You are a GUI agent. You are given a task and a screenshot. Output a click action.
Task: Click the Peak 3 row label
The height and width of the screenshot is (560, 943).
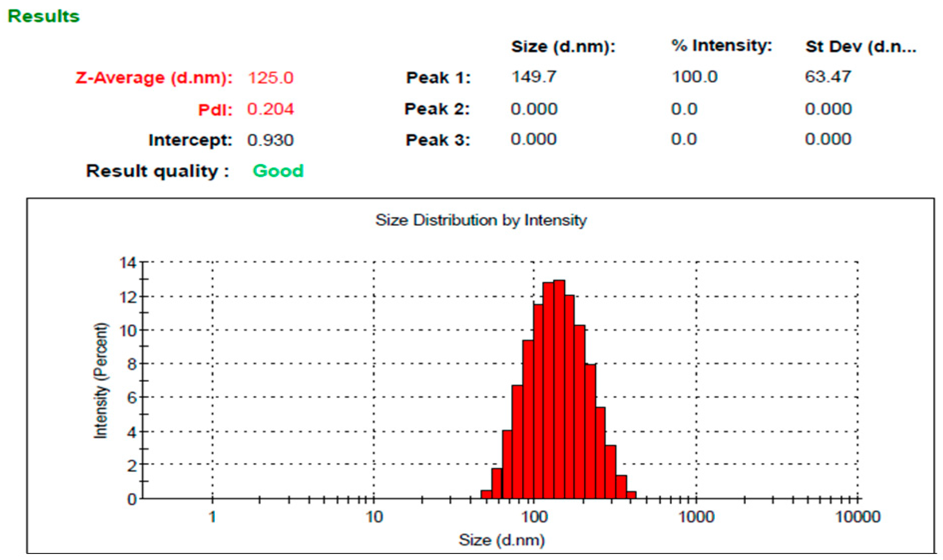coord(438,140)
